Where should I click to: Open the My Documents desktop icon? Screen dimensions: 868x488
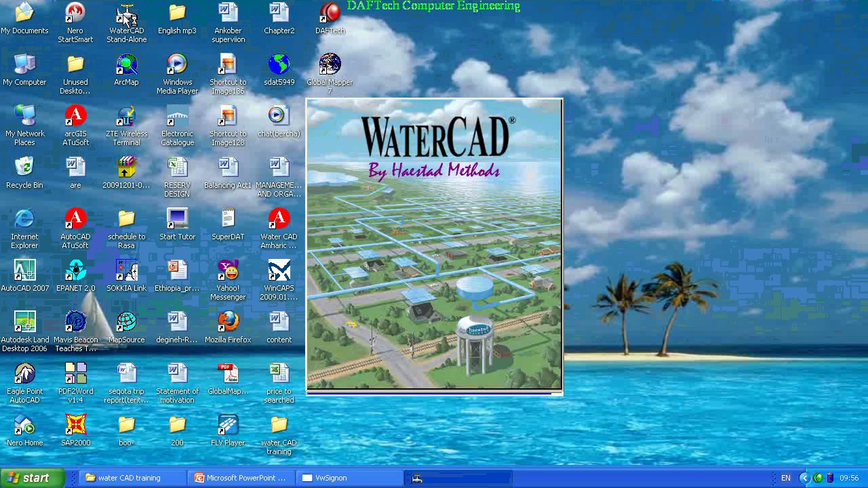pyautogui.click(x=24, y=13)
